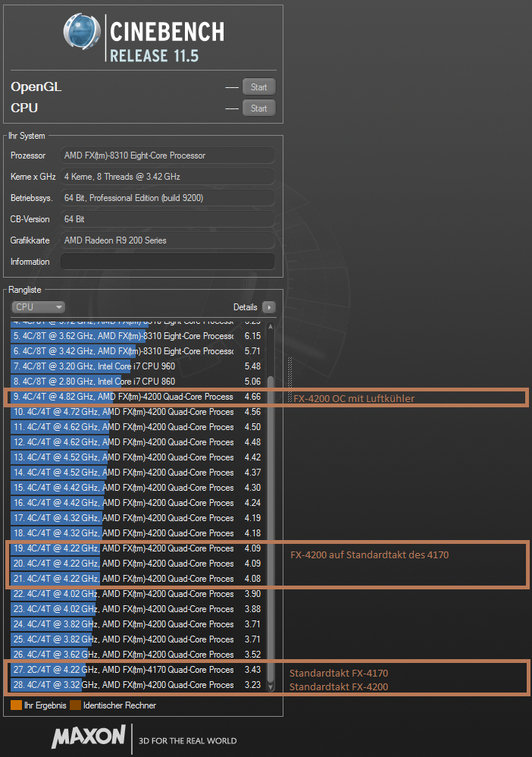Image resolution: width=532 pixels, height=757 pixels.
Task: Select entry 10 at 4.72 GHz
Action: click(x=137, y=412)
